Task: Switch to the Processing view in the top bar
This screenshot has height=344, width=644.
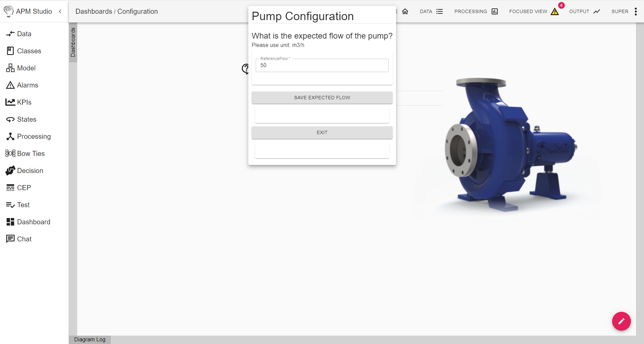Action: (494, 11)
